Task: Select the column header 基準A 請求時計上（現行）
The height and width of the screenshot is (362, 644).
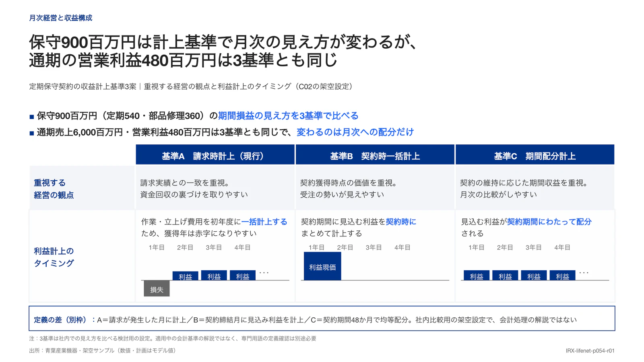Action: point(215,155)
